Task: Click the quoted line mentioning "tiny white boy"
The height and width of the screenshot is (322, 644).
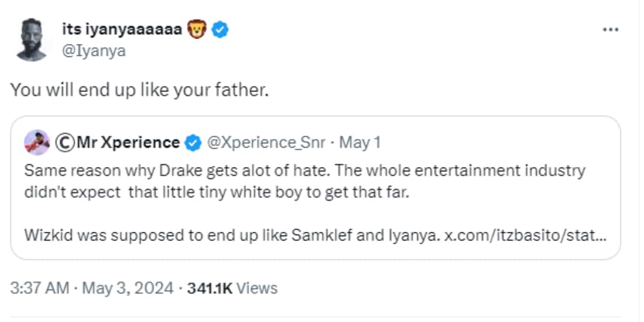Action: coord(217,193)
